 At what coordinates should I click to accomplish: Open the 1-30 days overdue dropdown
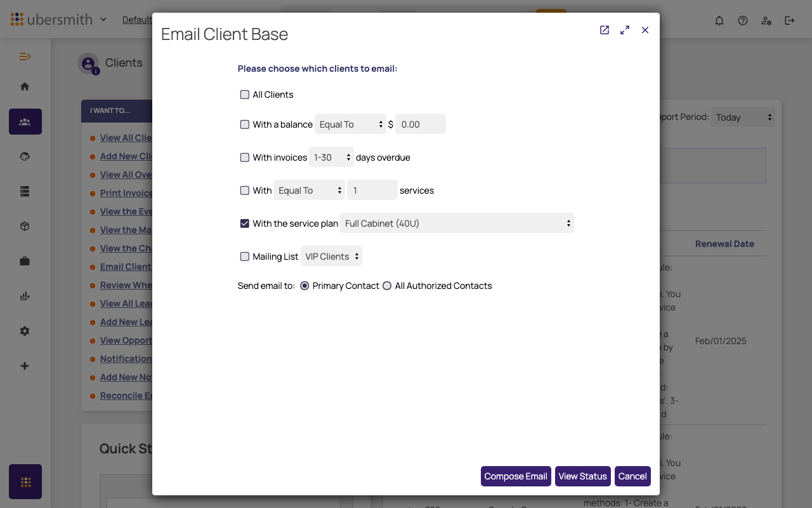pyautogui.click(x=331, y=157)
